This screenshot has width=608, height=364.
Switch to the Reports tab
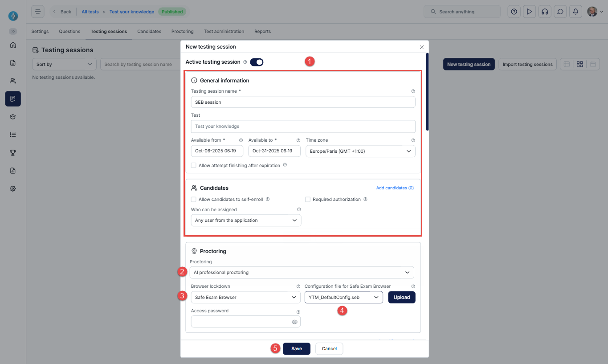262,32
